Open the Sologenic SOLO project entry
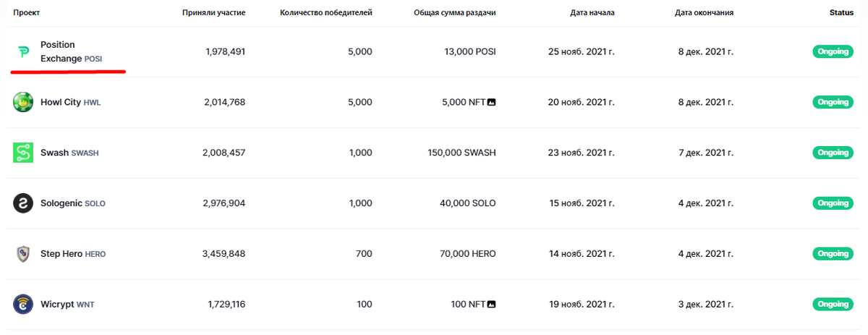 click(73, 203)
